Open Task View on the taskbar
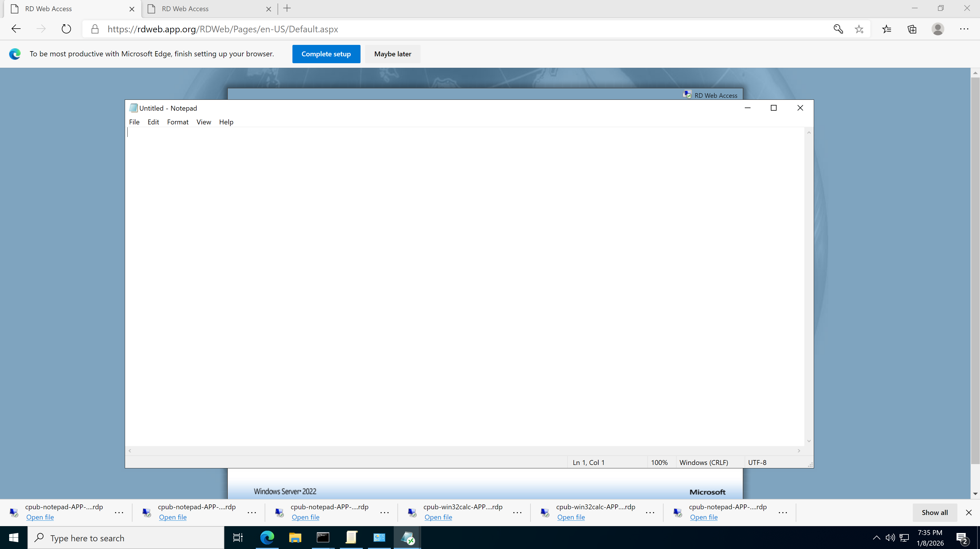The height and width of the screenshot is (549, 980). tap(238, 538)
